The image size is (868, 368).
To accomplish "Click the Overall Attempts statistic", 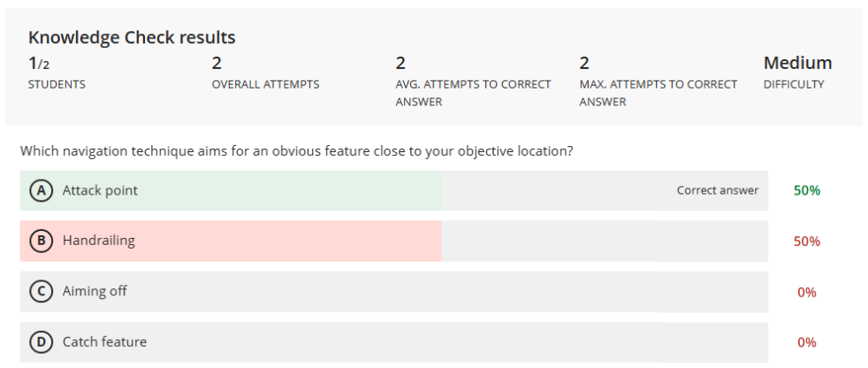I will pos(217,64).
